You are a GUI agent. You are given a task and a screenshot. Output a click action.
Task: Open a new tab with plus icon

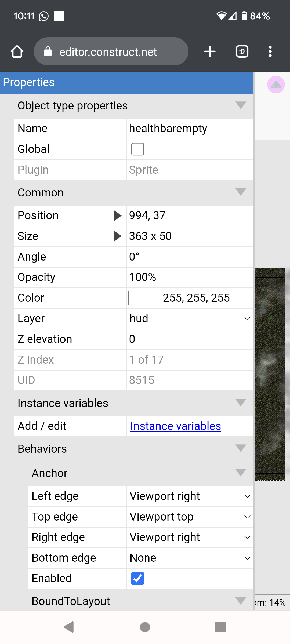[x=210, y=52]
